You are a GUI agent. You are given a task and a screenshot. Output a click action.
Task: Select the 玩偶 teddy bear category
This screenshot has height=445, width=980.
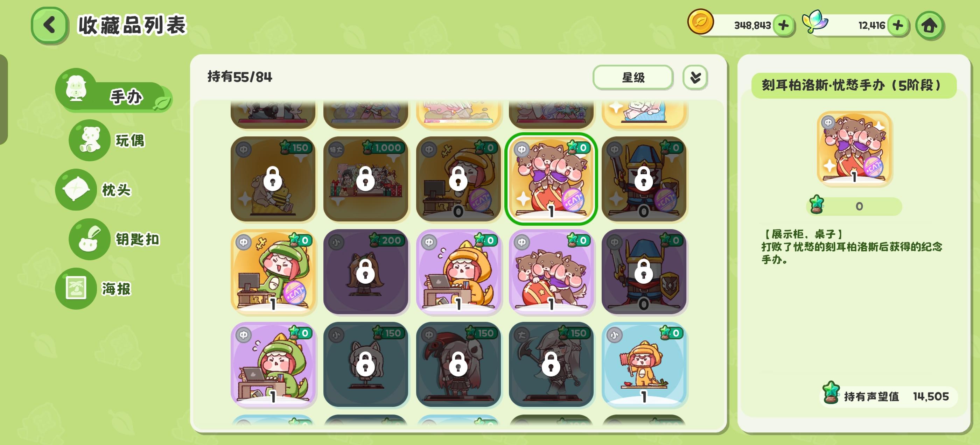[110, 140]
